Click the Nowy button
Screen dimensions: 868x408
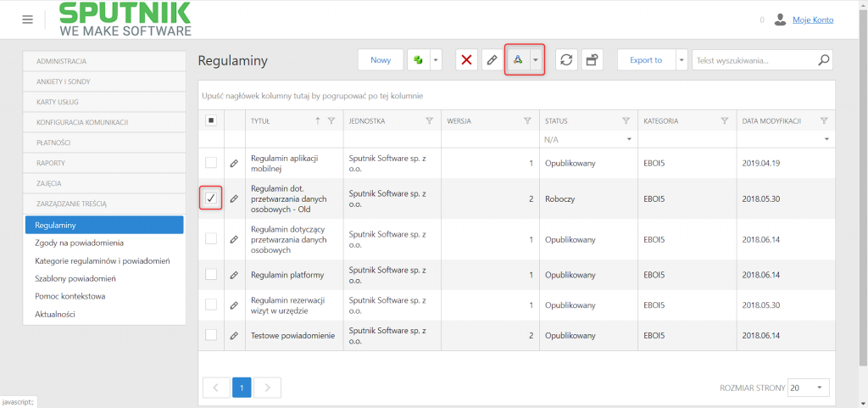(x=381, y=60)
